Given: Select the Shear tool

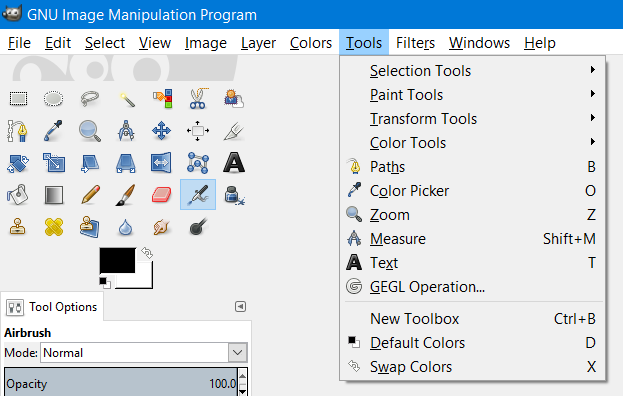Looking at the screenshot, I should pyautogui.click(x=90, y=163).
